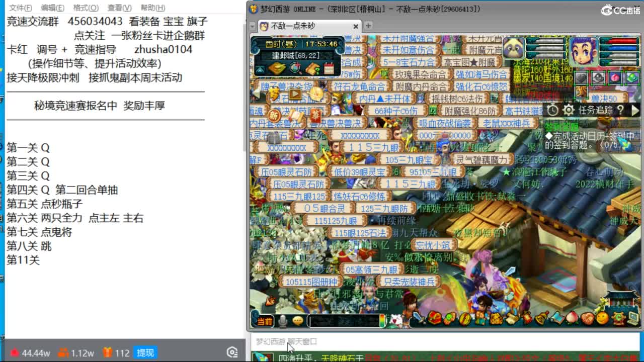Click the 灵气碧藕魔力 stall sign
Image resolution: width=644 pixels, height=362 pixels.
click(482, 160)
